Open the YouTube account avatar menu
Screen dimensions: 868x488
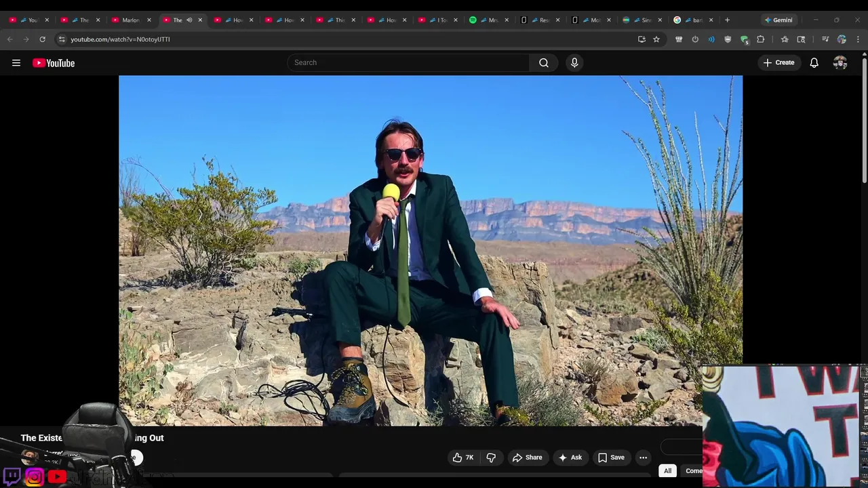tap(840, 62)
